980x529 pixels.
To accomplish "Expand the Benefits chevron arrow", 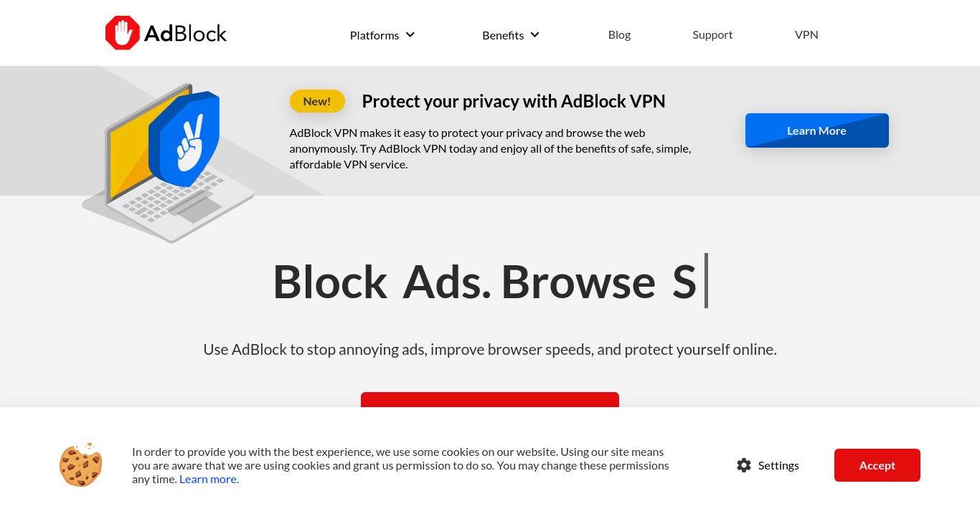I will (x=534, y=34).
